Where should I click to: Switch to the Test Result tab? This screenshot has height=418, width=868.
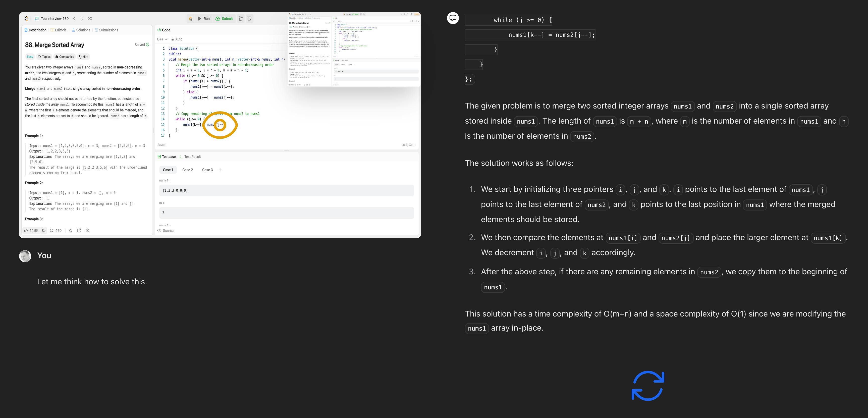pyautogui.click(x=190, y=157)
